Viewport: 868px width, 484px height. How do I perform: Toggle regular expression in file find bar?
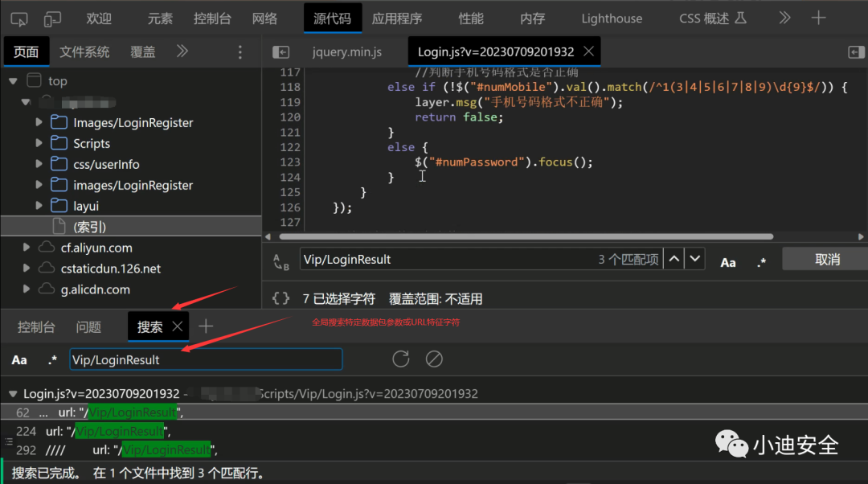pyautogui.click(x=762, y=262)
